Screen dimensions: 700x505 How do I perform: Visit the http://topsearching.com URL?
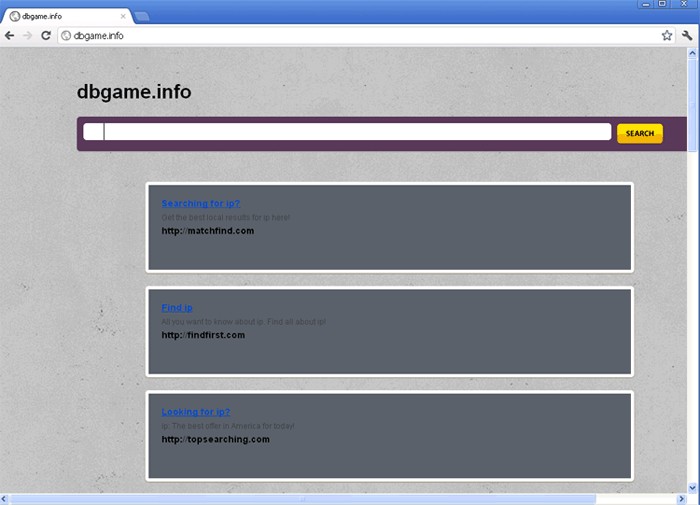(x=216, y=439)
